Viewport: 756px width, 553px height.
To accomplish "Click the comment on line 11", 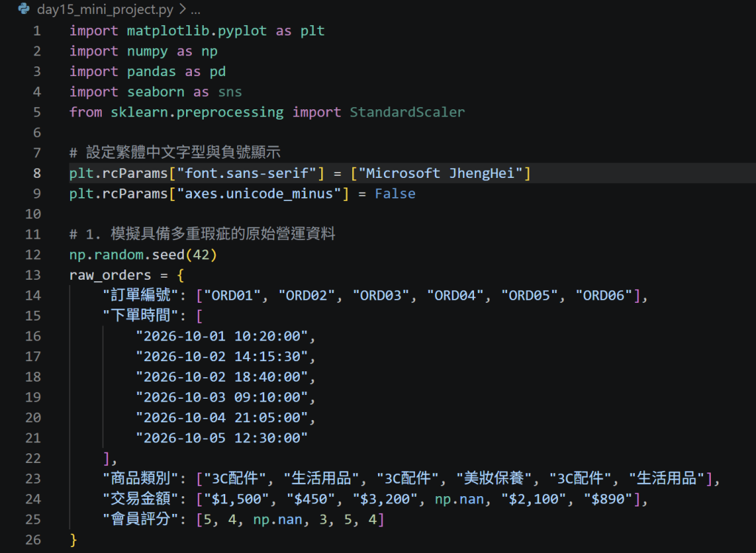I will 202,234.
